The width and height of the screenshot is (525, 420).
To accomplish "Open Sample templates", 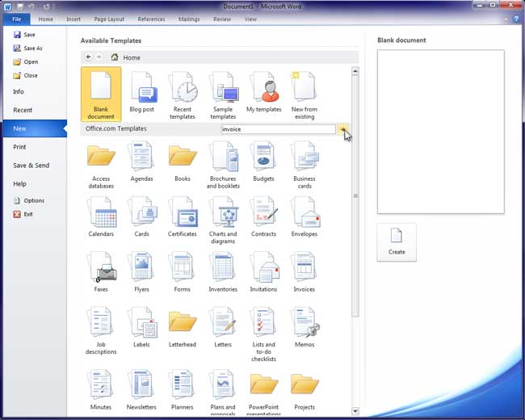I will tap(223, 95).
